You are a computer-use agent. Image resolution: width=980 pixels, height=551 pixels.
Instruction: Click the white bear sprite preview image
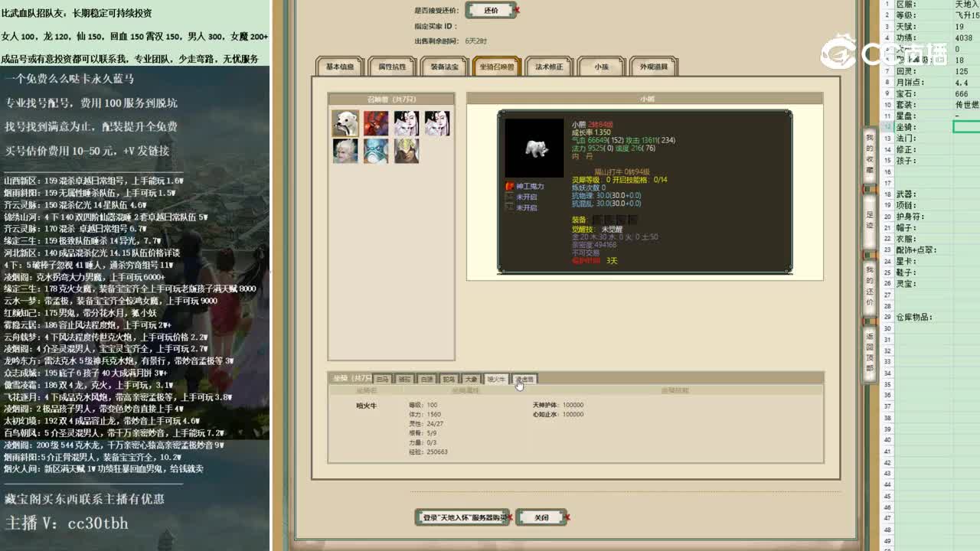coord(534,148)
